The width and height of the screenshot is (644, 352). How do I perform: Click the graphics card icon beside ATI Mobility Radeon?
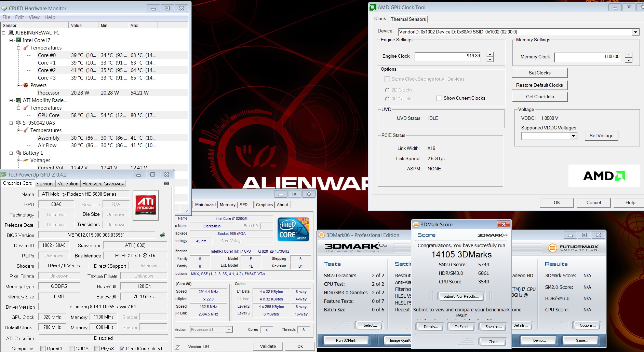click(x=19, y=100)
